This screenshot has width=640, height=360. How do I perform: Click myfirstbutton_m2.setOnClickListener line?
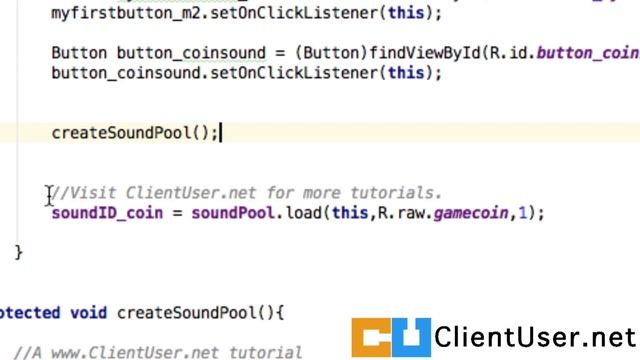[247, 13]
